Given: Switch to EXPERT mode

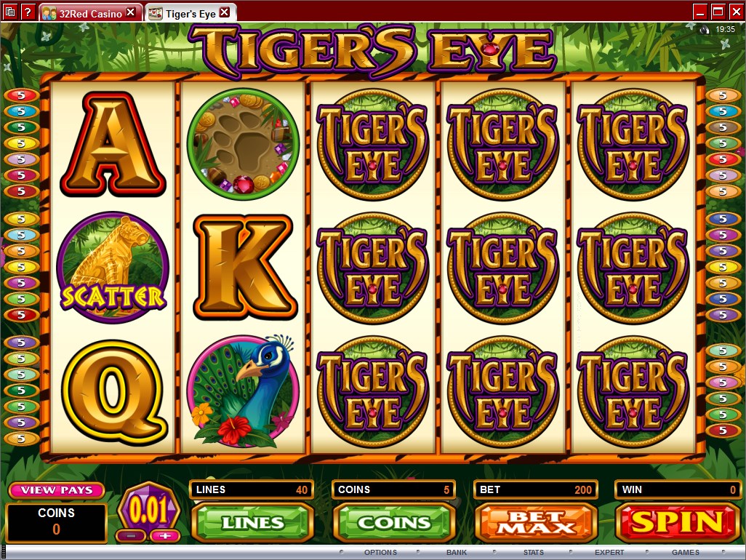Looking at the screenshot, I should click(609, 553).
